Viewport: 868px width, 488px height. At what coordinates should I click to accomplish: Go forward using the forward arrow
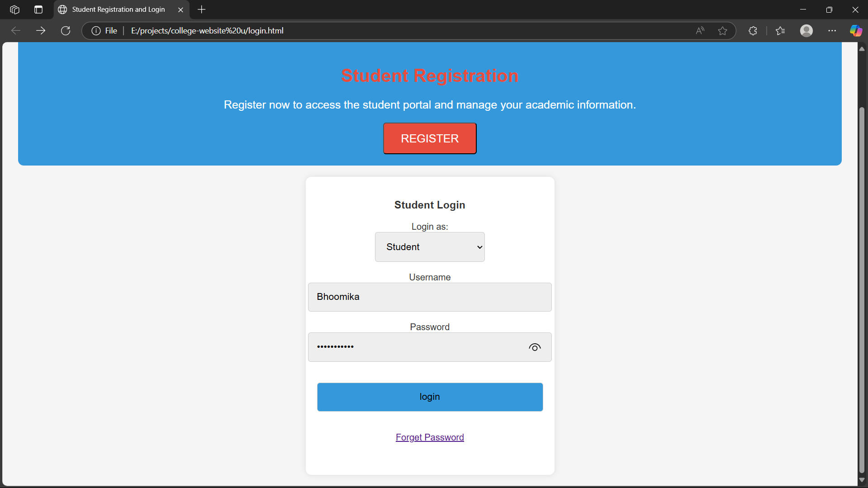pos(41,31)
